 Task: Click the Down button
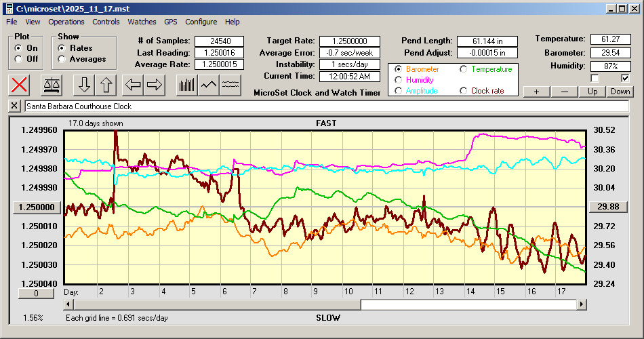(x=620, y=92)
